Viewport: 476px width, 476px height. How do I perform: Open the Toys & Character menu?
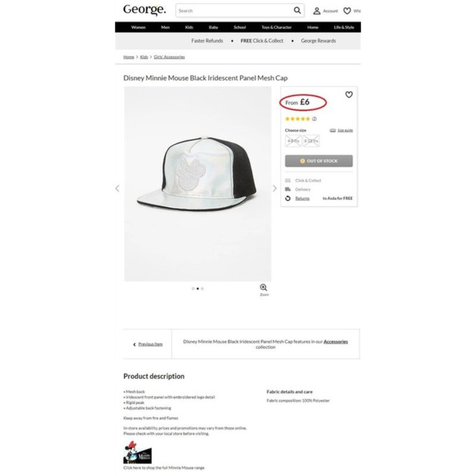coord(277,27)
